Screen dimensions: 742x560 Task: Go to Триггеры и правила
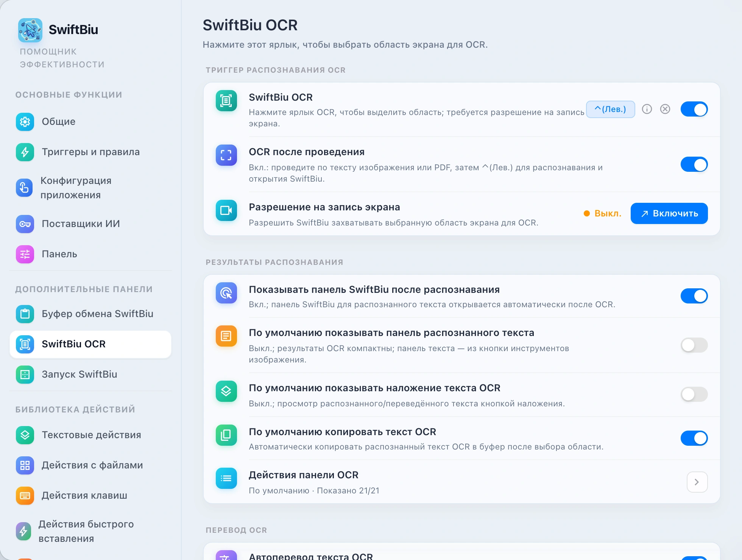[x=90, y=152]
